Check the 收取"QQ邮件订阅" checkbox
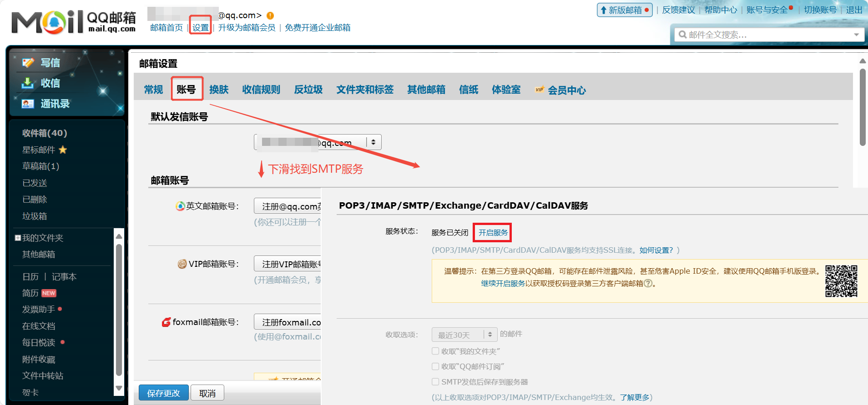 pyautogui.click(x=436, y=366)
